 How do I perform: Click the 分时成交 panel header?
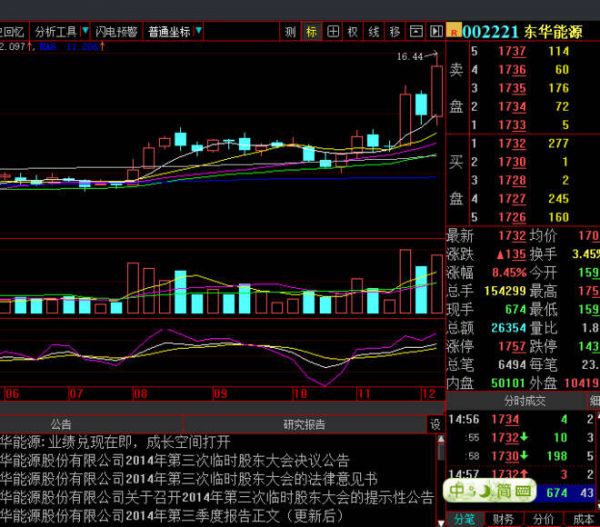pos(524,401)
